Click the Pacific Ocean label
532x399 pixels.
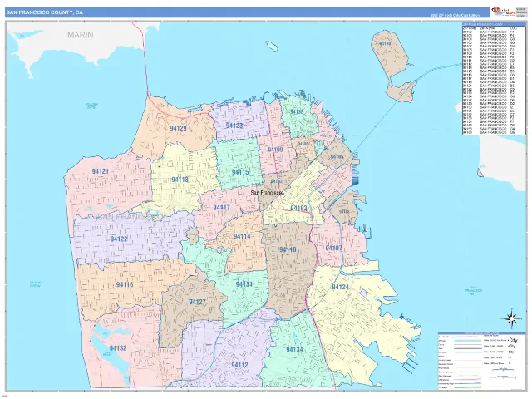pos(35,284)
